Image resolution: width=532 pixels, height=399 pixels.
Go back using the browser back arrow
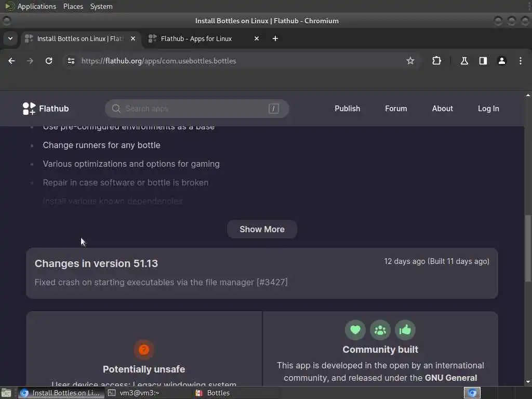click(11, 61)
